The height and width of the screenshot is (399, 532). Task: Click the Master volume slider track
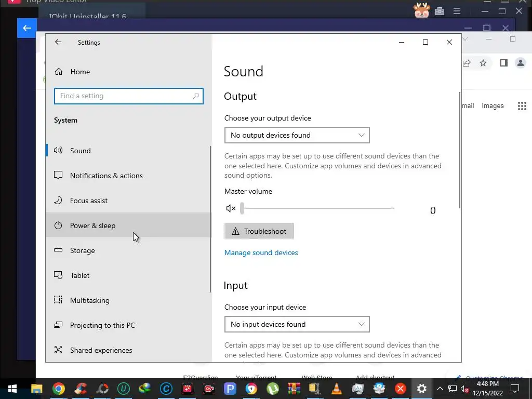pyautogui.click(x=317, y=208)
